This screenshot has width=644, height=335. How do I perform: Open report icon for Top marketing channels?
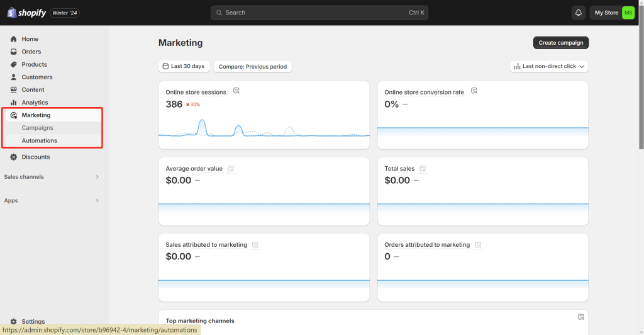click(x=580, y=317)
